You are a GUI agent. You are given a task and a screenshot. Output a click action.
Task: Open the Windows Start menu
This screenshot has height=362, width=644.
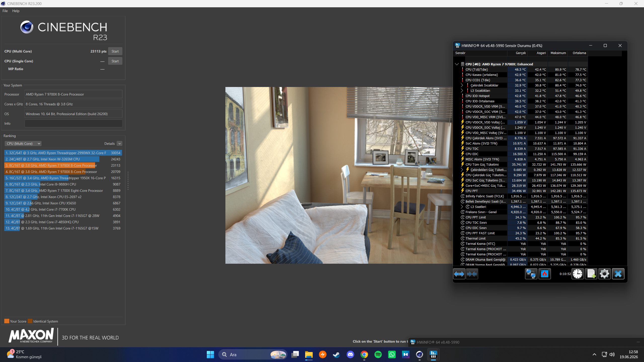(x=210, y=354)
